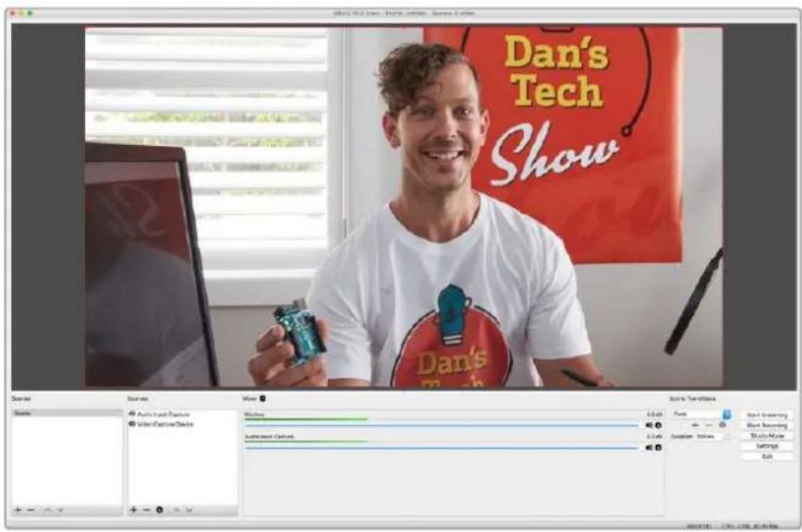Select Audio Input Capture source row
Viewport: 802px width, 532px height.
(x=183, y=414)
